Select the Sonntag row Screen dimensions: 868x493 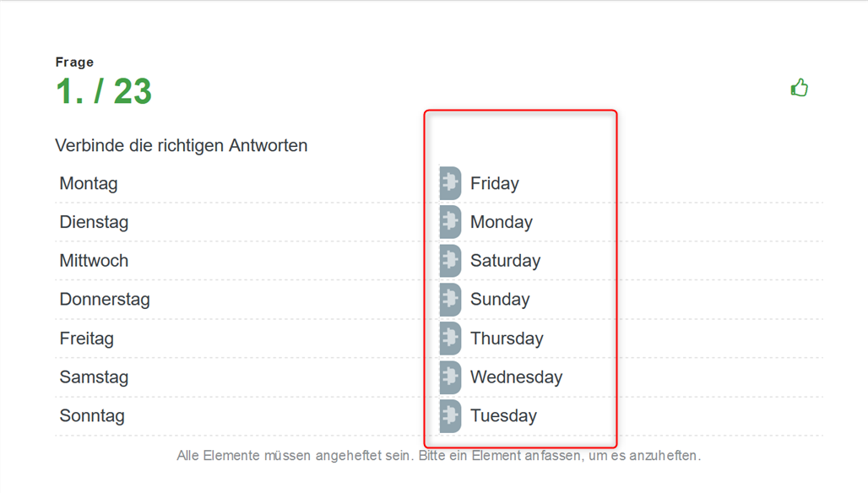pos(238,415)
